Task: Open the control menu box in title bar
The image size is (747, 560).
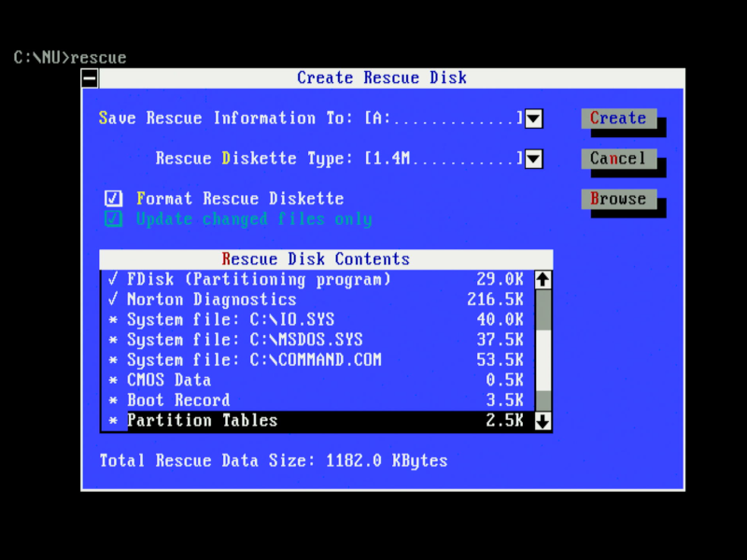Action: click(90, 78)
